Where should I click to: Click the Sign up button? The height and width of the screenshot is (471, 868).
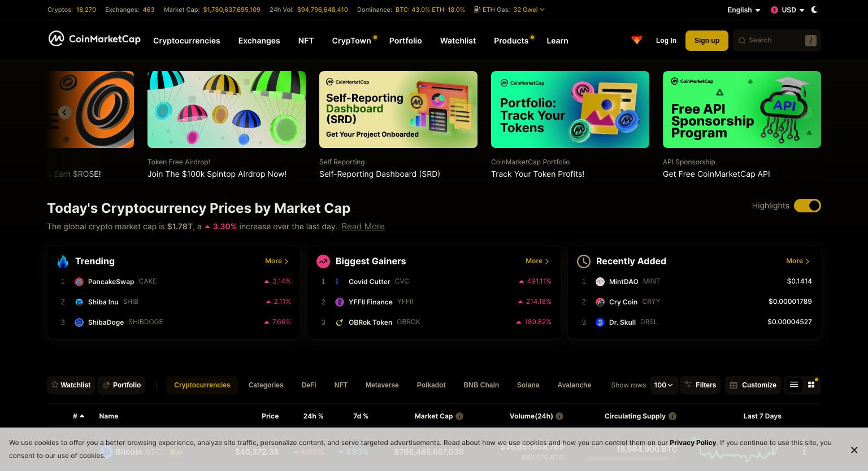[x=707, y=41]
